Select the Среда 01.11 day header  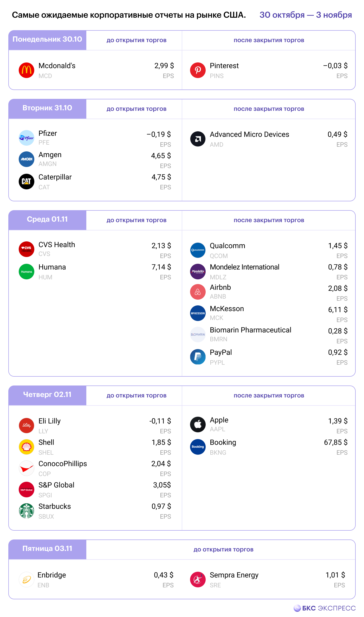point(47,220)
